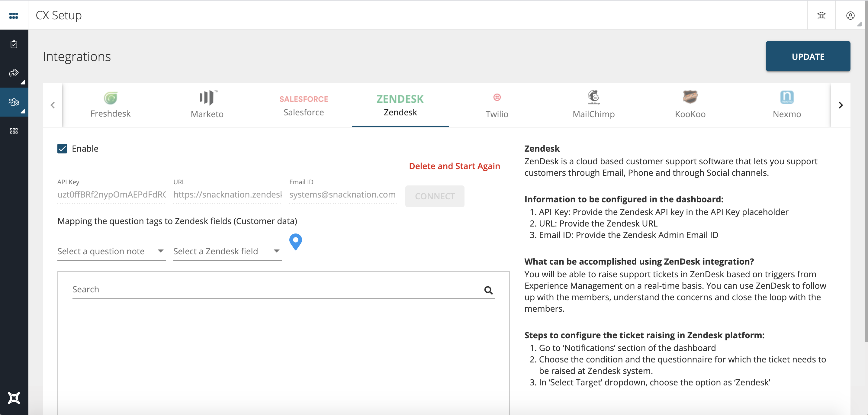Switch to the KooKoo tab
The height and width of the screenshot is (415, 868).
(x=690, y=105)
